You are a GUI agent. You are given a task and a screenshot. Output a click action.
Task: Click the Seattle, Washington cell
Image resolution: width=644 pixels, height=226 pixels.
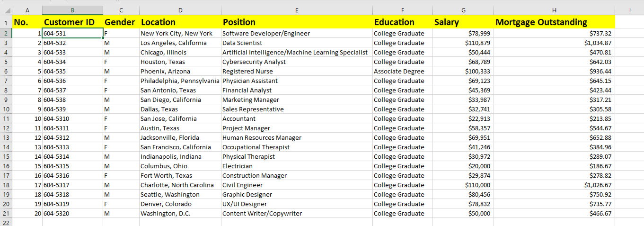pos(170,195)
